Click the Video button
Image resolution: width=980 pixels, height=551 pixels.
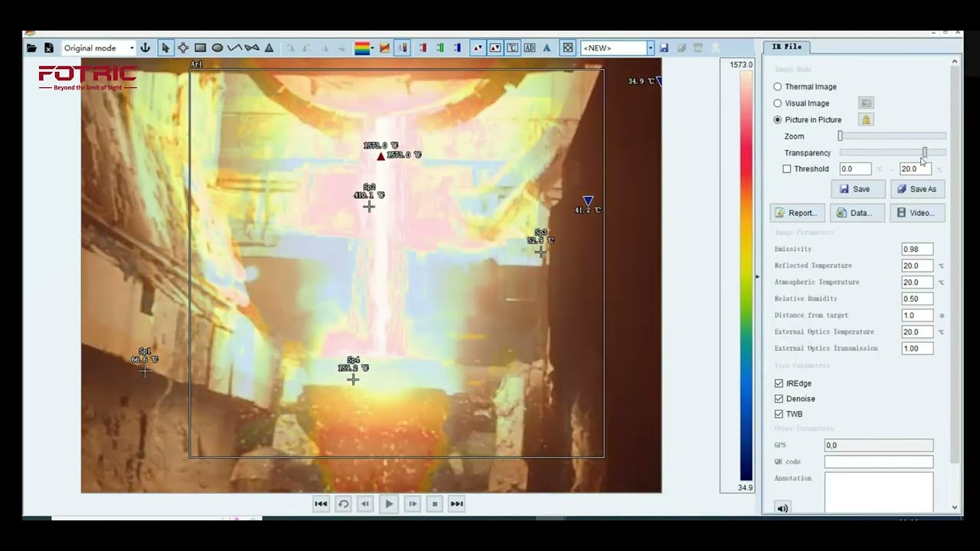(x=917, y=213)
